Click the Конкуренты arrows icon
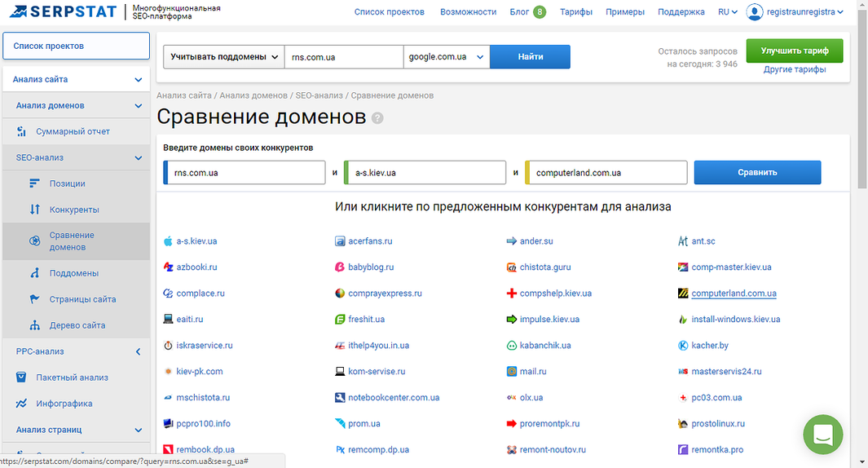The width and height of the screenshot is (868, 468). (x=34, y=210)
